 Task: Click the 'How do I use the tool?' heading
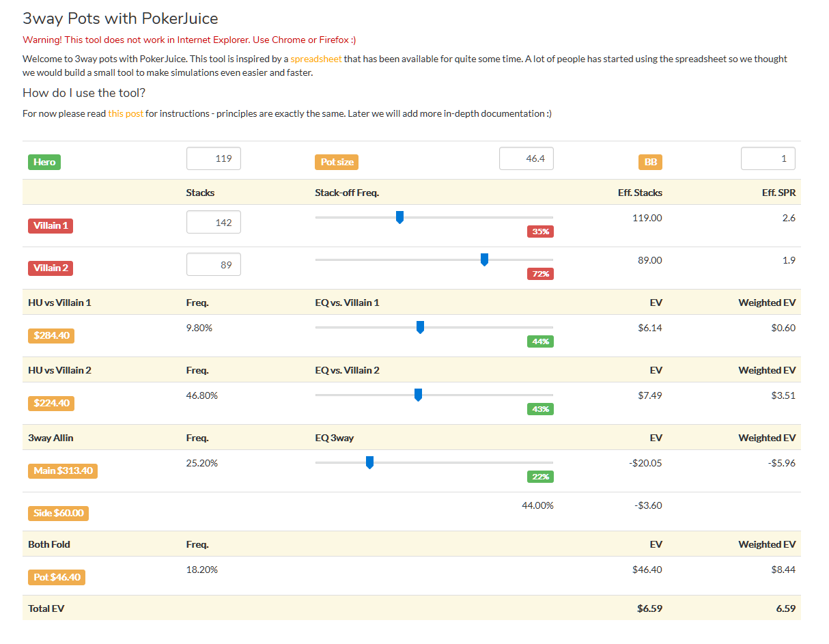pyautogui.click(x=84, y=93)
